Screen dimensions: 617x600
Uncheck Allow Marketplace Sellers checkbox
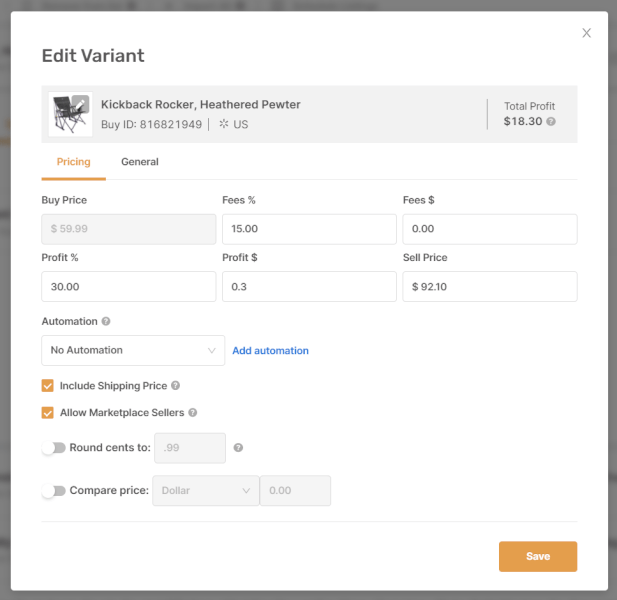tap(48, 413)
